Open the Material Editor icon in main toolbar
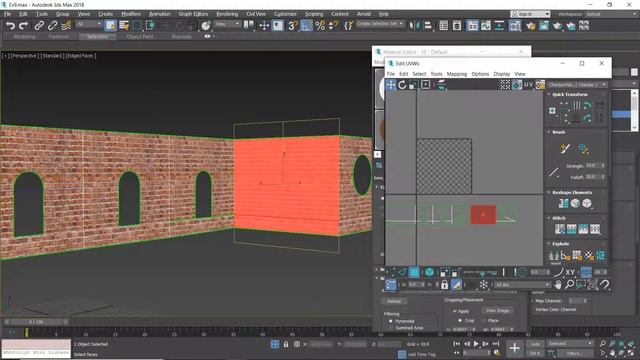 [x=515, y=26]
